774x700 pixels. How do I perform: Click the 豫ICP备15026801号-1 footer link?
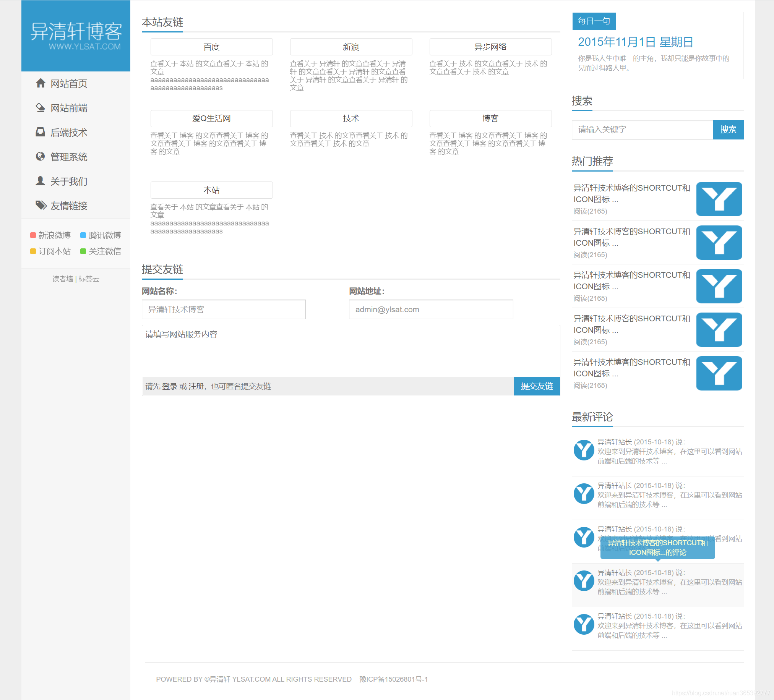coord(394,679)
